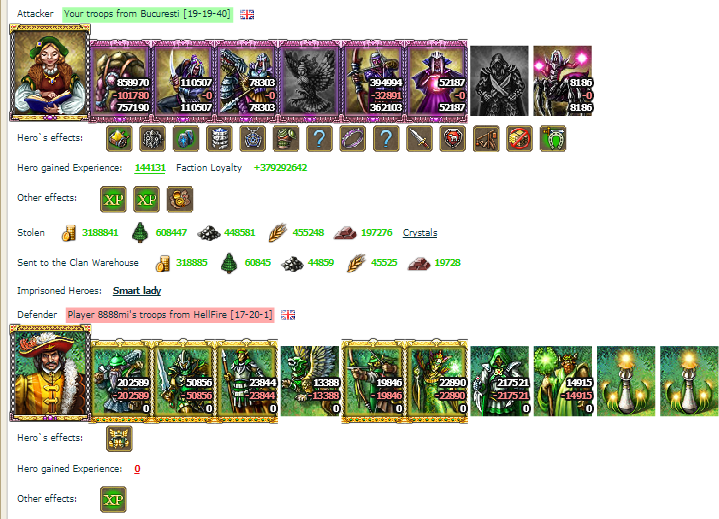Click the attacker troop card showing 858970
This screenshot has width=719, height=519.
[x=121, y=81]
